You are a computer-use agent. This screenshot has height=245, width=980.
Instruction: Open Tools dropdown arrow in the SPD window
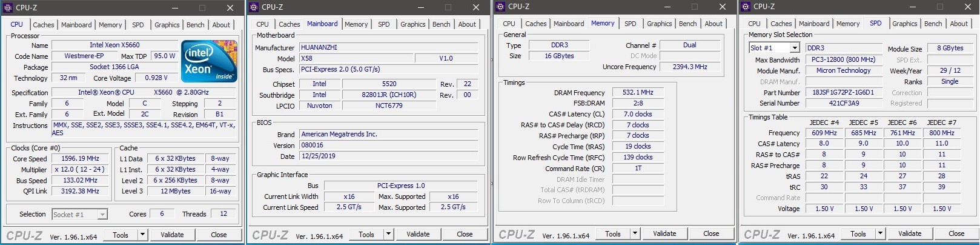coord(880,233)
